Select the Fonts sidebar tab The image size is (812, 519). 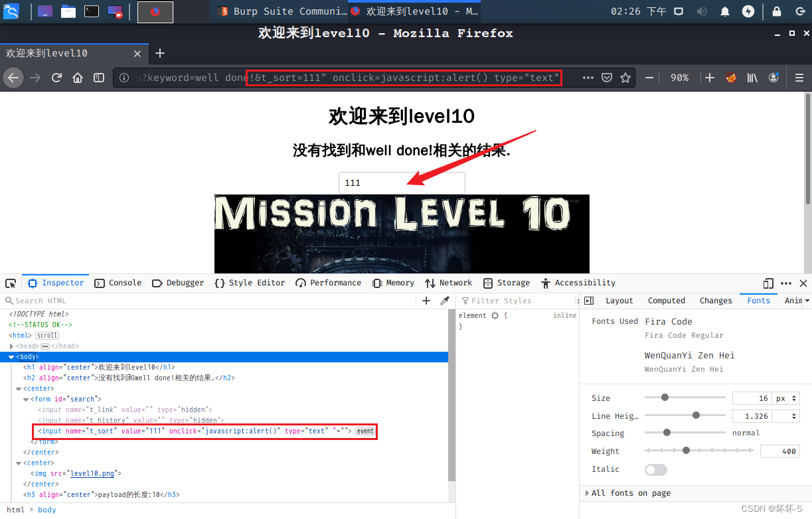[758, 301]
